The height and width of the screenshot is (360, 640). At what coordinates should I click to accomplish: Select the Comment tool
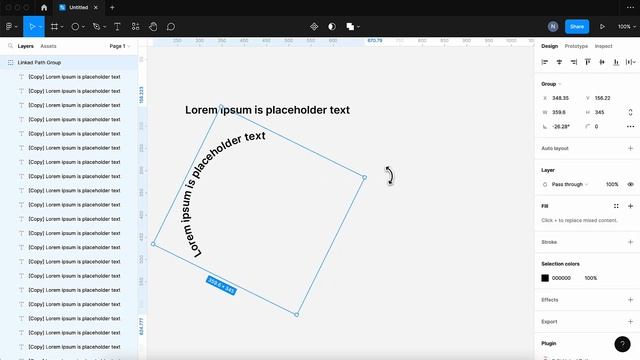171,27
